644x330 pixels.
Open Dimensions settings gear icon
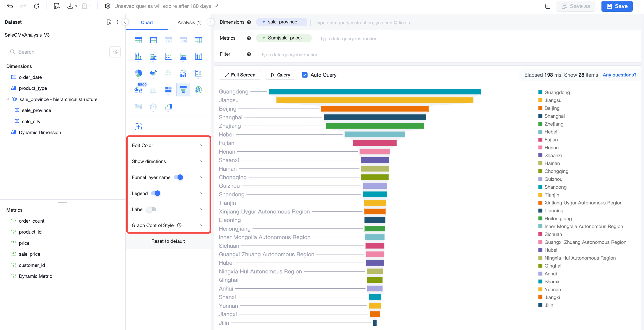249,22
